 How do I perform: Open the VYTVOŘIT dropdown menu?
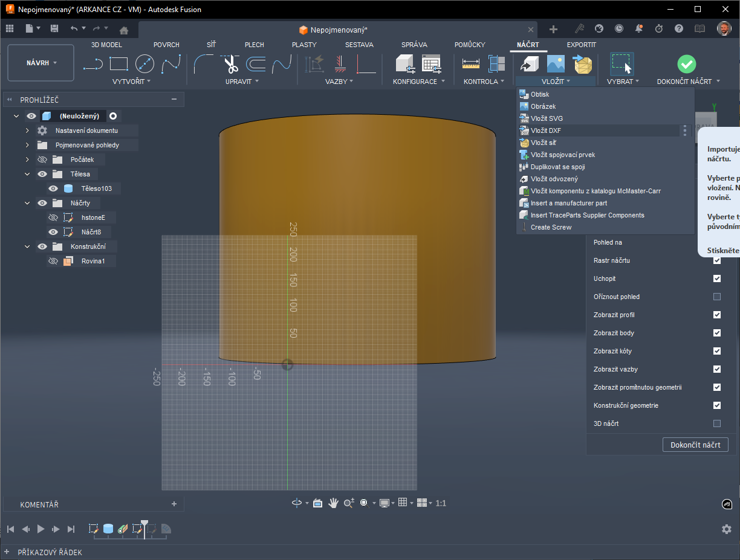coord(131,81)
